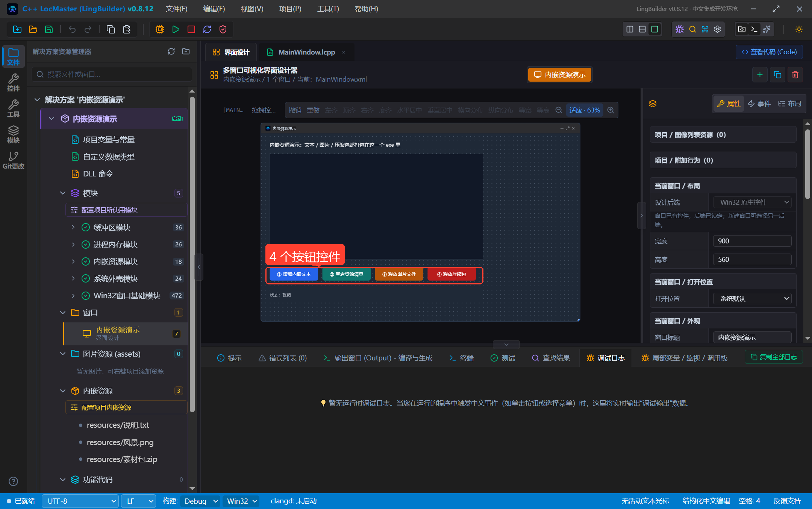Switch to the 错误列表 tab
This screenshot has height=509, width=812.
click(x=283, y=358)
